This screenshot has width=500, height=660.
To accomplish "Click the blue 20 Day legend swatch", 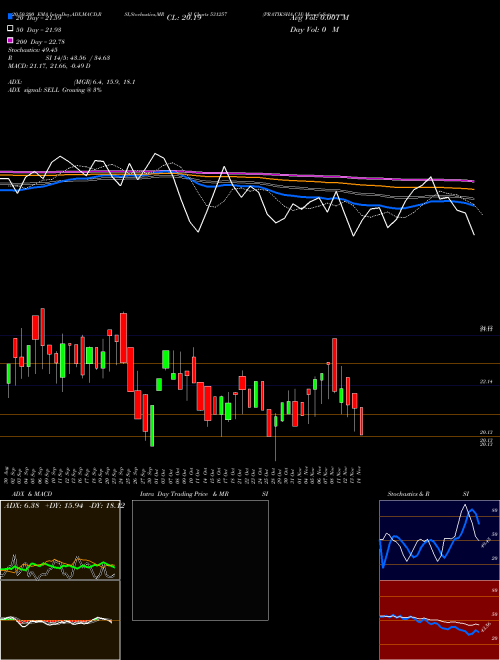I will point(11,16).
